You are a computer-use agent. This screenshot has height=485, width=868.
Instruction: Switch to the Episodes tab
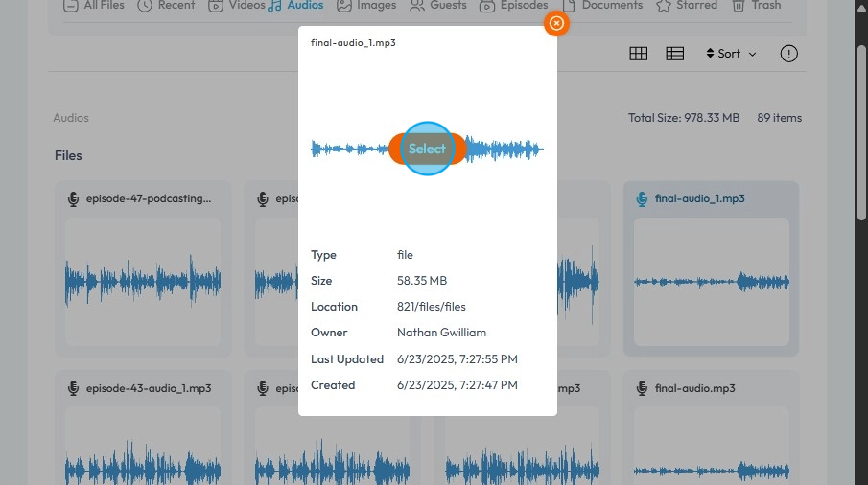click(513, 6)
